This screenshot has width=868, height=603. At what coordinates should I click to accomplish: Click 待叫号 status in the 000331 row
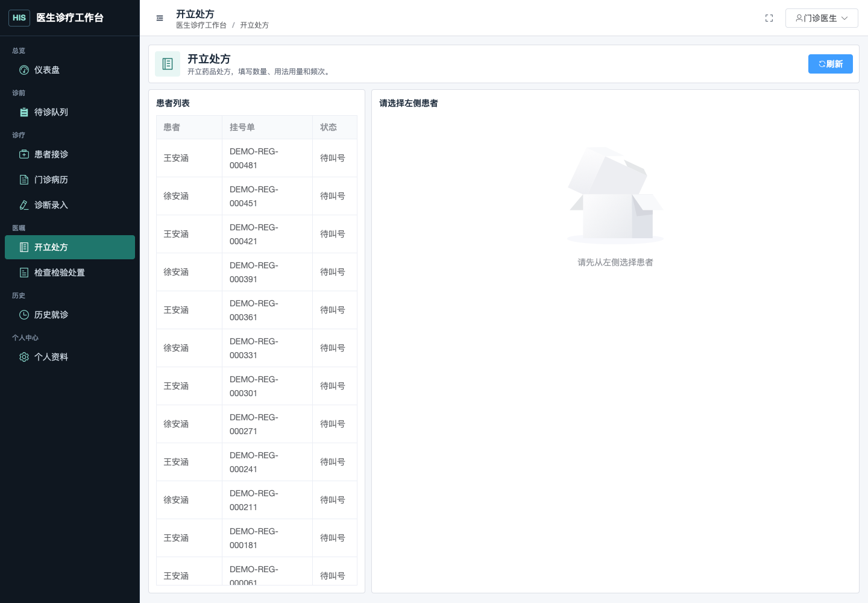click(x=333, y=348)
